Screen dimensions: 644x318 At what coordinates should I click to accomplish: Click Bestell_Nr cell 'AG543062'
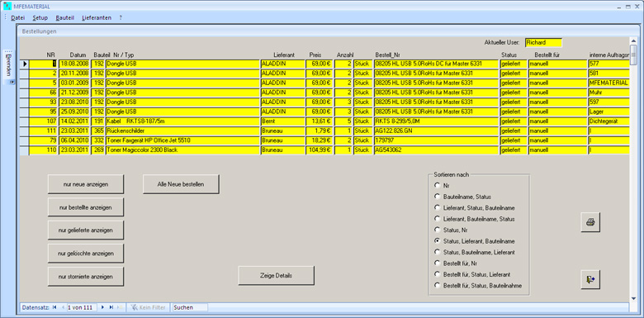tap(436, 150)
